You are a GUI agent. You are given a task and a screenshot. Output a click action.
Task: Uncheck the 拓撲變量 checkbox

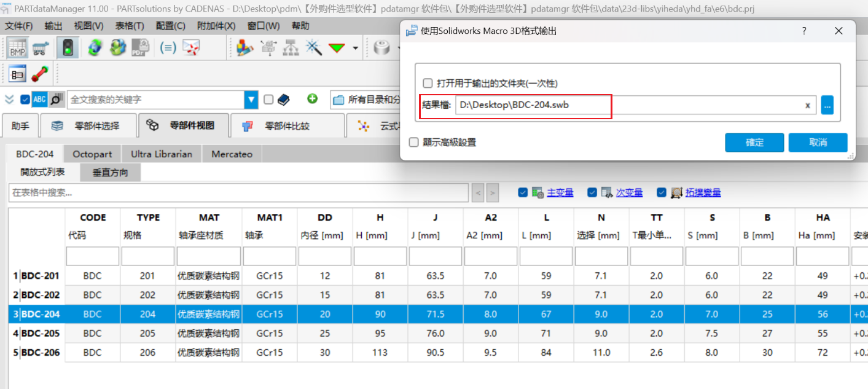[x=661, y=192]
